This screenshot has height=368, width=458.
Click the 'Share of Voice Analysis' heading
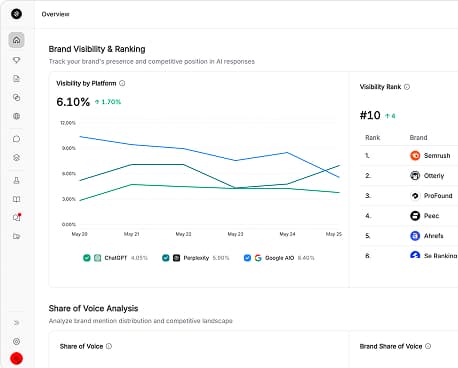93,308
